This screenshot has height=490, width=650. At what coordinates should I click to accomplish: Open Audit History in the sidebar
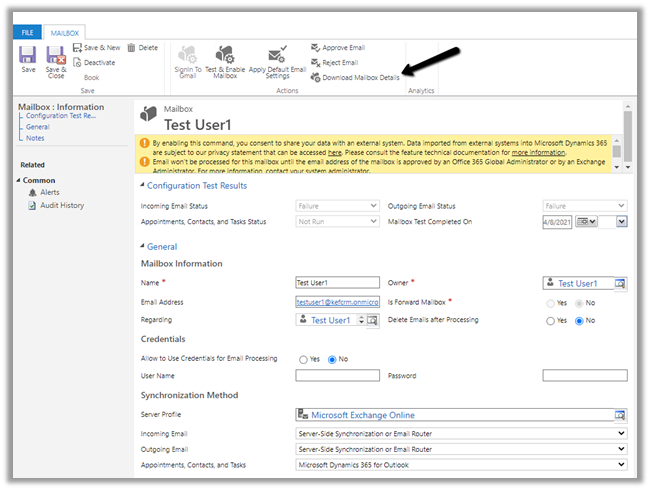pos(62,205)
